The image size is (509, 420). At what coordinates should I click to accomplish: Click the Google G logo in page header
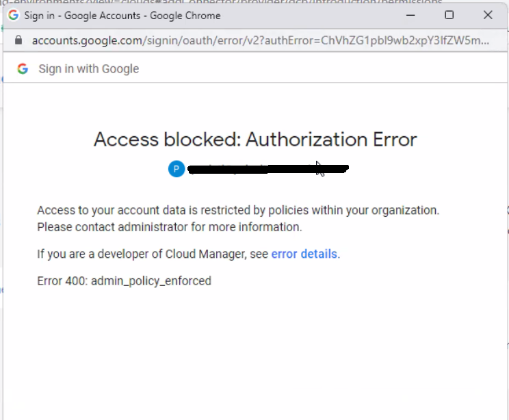pyautogui.click(x=23, y=69)
